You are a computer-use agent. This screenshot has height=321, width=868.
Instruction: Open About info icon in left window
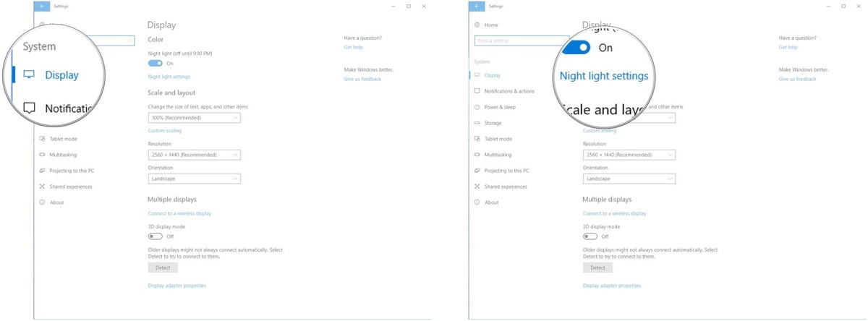(x=43, y=202)
